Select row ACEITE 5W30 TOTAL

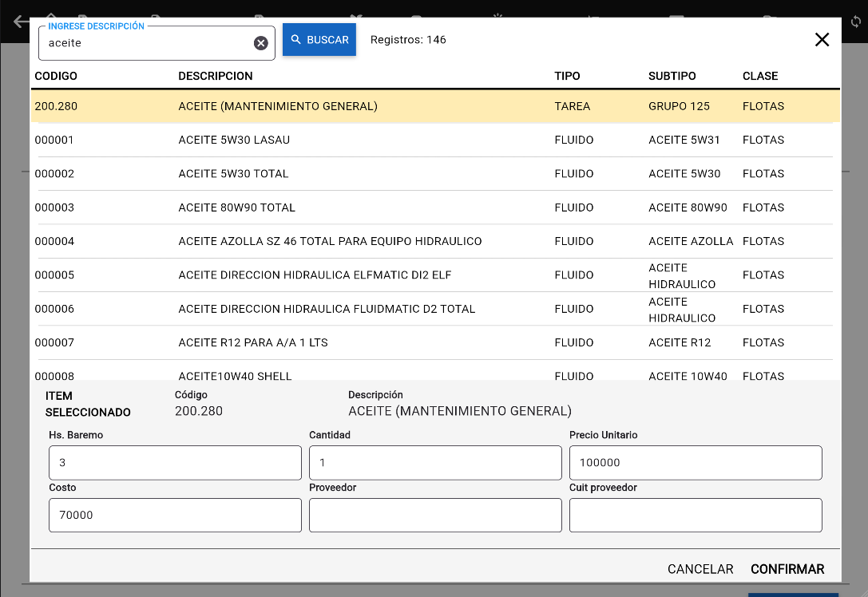pos(435,174)
